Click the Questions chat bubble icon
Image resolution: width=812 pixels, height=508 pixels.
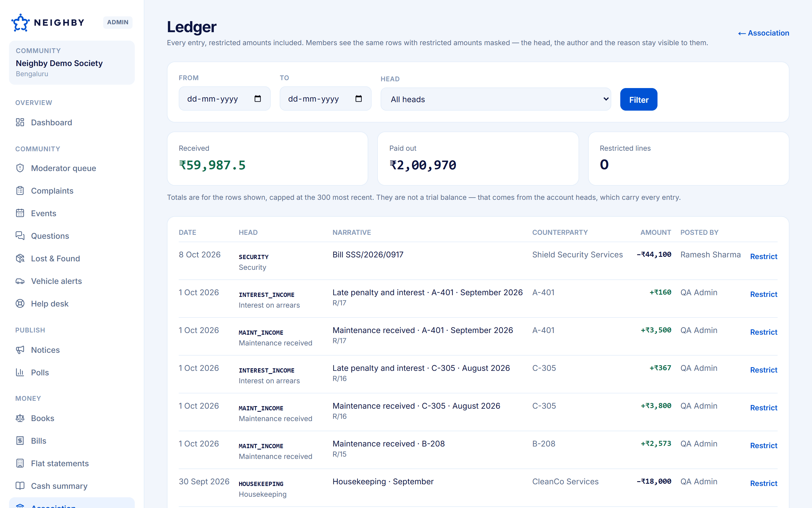coord(20,236)
